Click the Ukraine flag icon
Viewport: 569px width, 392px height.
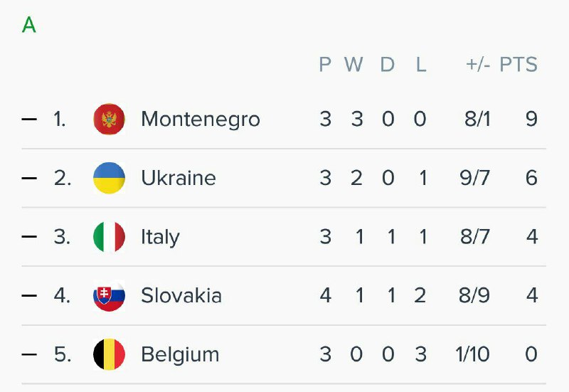tap(109, 178)
